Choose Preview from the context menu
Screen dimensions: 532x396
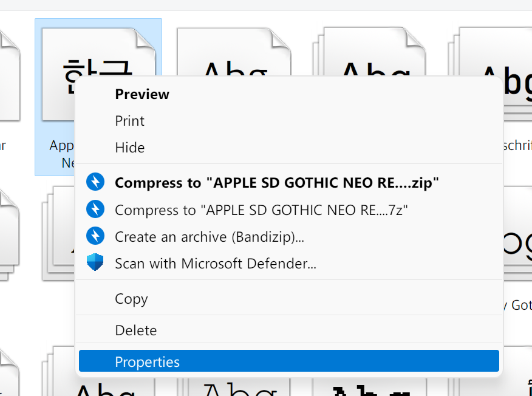(x=288, y=94)
